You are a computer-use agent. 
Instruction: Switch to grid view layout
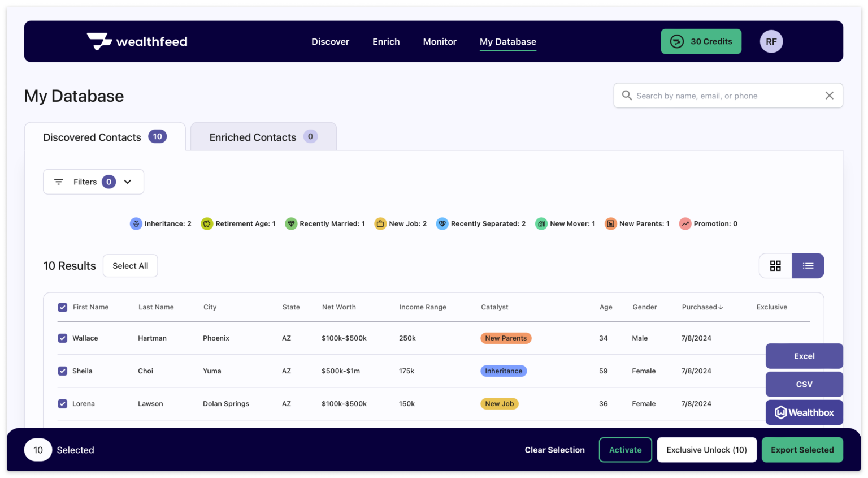[775, 265]
